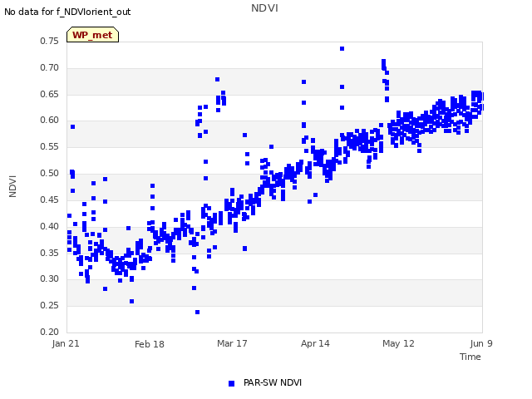Click the 0.45 y-axis tick label

[x=50, y=199]
